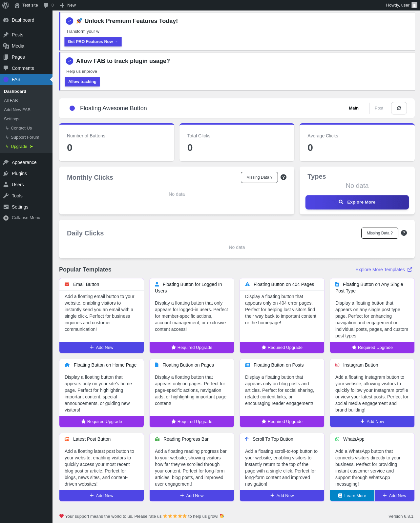Open the Explore More Templates link

pyautogui.click(x=384, y=270)
